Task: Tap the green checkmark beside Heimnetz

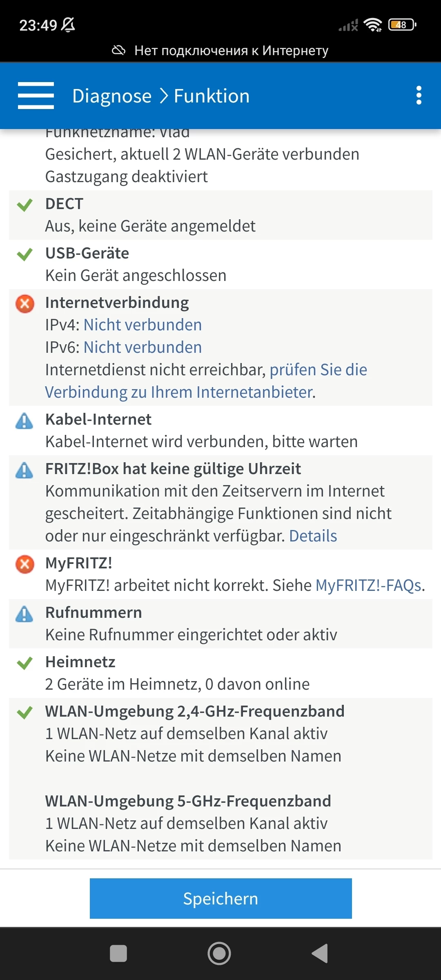Action: tap(24, 663)
